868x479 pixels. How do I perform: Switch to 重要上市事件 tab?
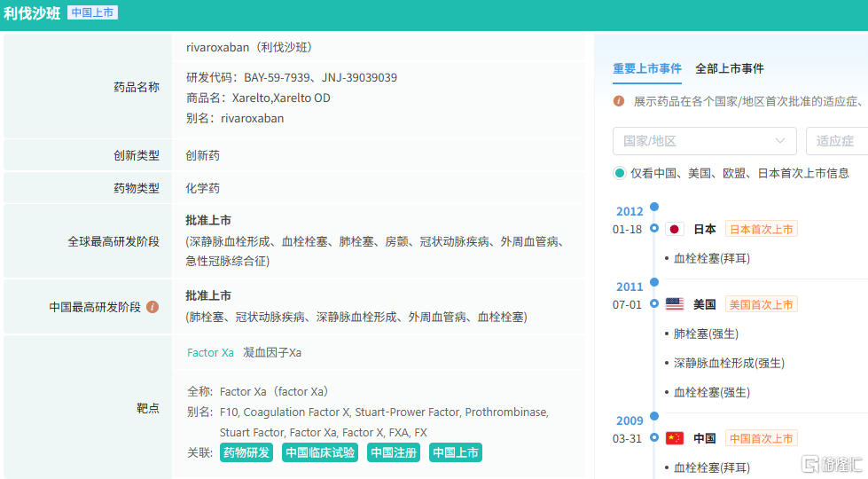click(646, 68)
